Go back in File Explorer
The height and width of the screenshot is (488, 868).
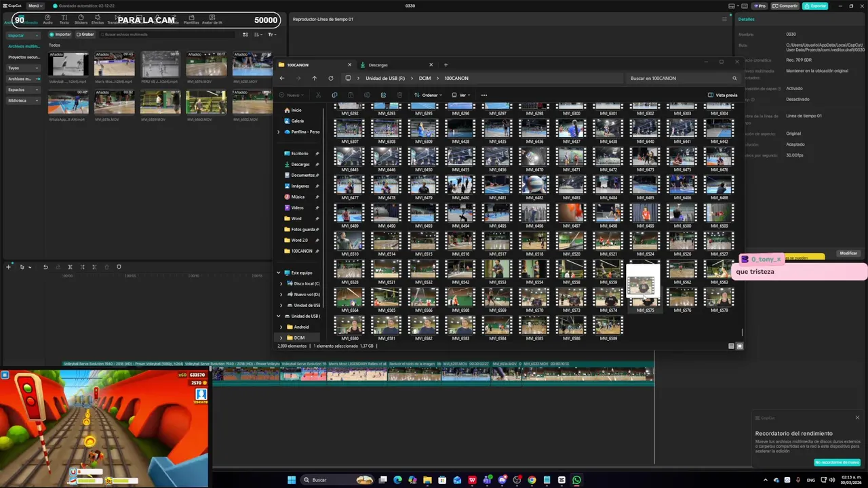282,78
